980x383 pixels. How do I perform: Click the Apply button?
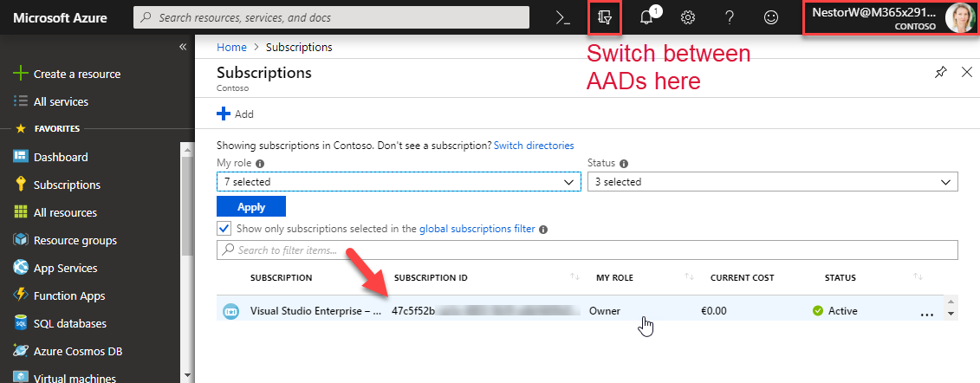(x=250, y=207)
